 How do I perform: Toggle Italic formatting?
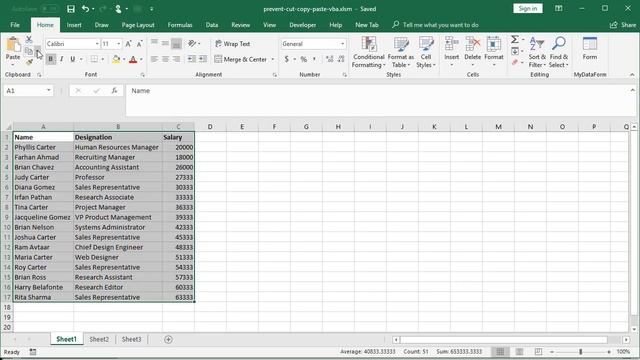(x=62, y=60)
